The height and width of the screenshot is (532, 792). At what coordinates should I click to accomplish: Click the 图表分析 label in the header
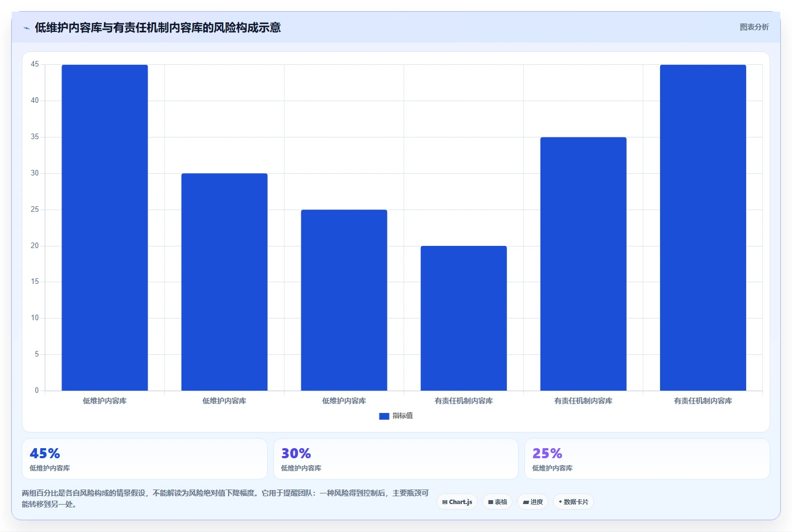754,27
